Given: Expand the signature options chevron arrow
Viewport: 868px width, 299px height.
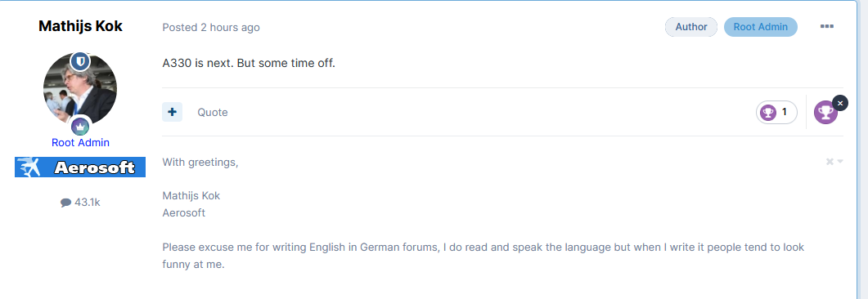Looking at the screenshot, I should pyautogui.click(x=840, y=162).
